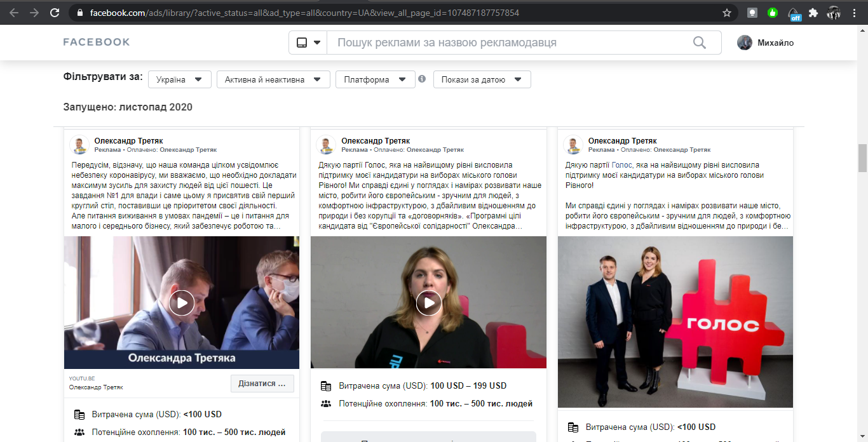The width and height of the screenshot is (868, 442).
Task: Click the Голос party photo in third ad
Action: pos(675,322)
